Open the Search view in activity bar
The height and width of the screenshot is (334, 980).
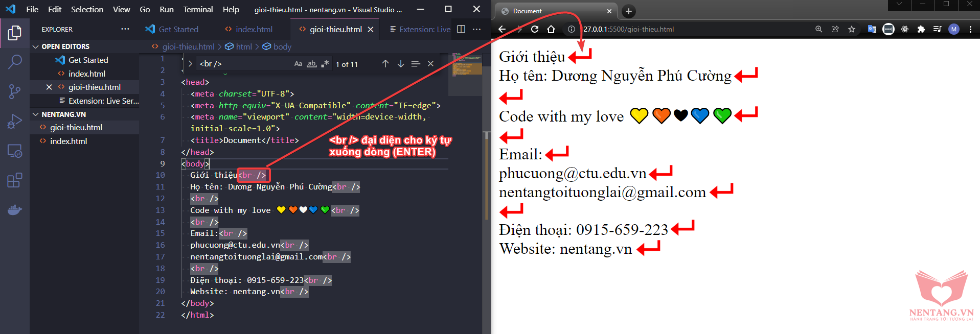pos(15,62)
